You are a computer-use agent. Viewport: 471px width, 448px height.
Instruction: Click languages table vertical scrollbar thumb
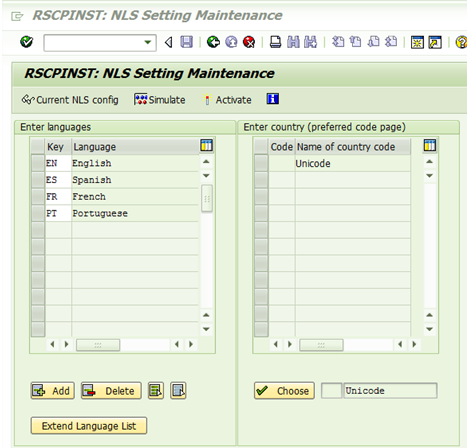point(207,198)
